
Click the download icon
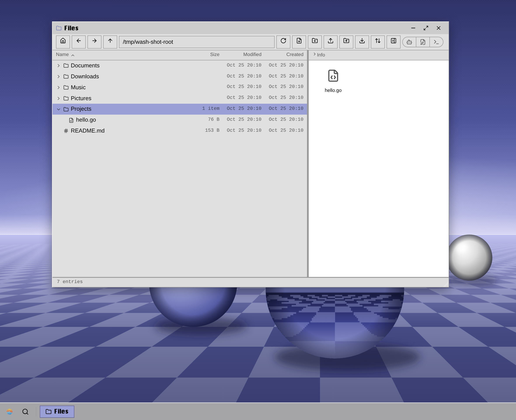click(x=362, y=42)
